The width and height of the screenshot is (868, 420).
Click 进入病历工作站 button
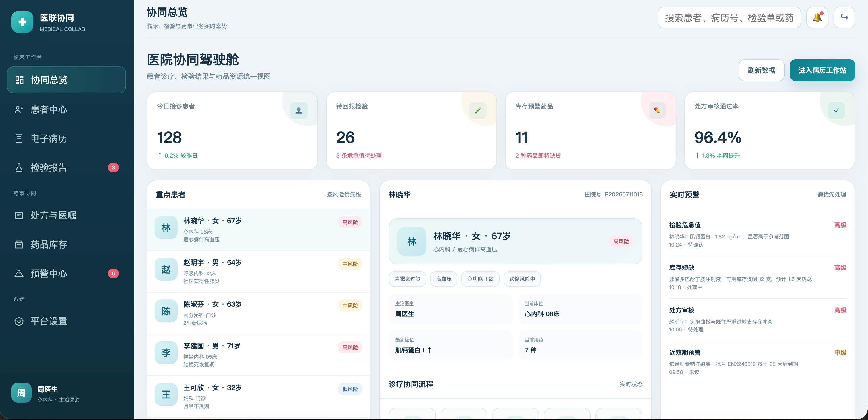[822, 70]
